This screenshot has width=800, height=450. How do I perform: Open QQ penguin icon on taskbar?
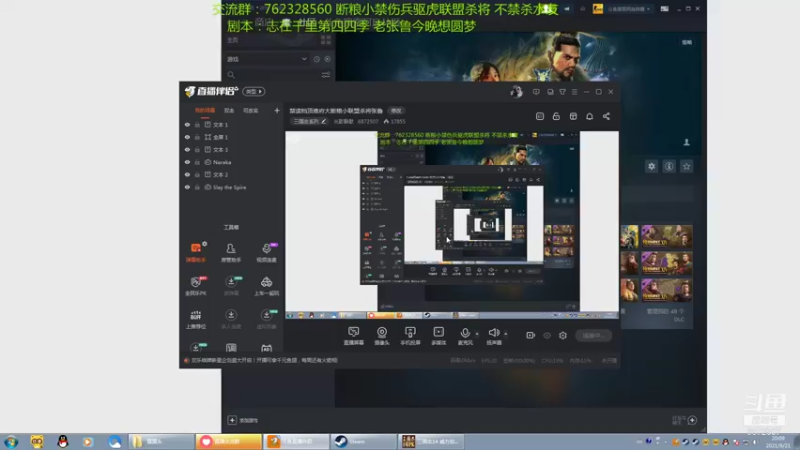[x=63, y=441]
